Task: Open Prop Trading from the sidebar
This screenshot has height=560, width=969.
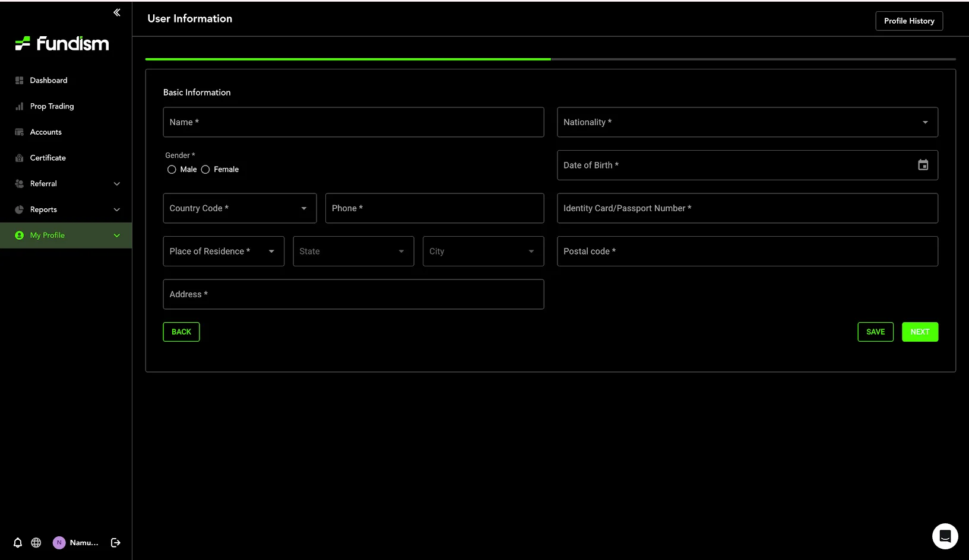Action: click(52, 106)
